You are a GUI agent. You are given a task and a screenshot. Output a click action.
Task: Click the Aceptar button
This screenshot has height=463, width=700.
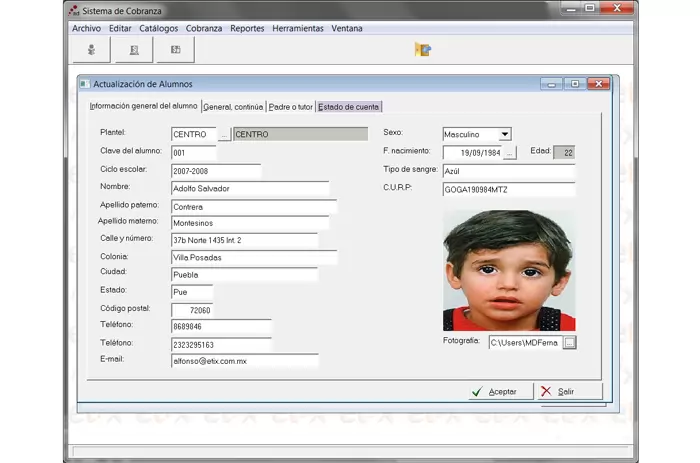point(501,392)
